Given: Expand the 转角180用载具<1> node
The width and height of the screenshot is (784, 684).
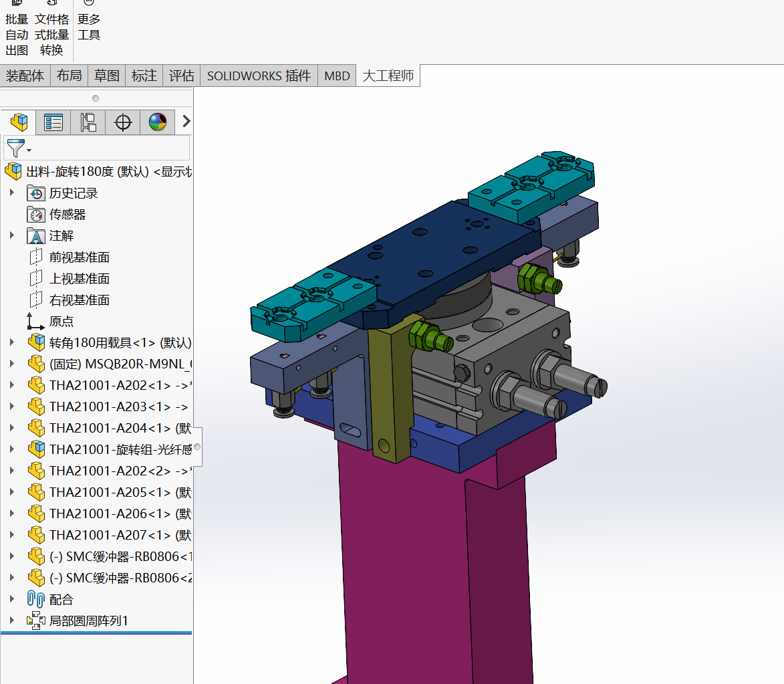Looking at the screenshot, I should 12,342.
